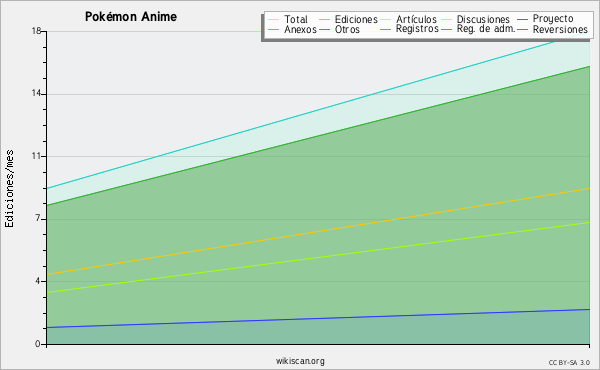Click the orange Discusiones trend line on chart

pyautogui.click(x=318, y=231)
